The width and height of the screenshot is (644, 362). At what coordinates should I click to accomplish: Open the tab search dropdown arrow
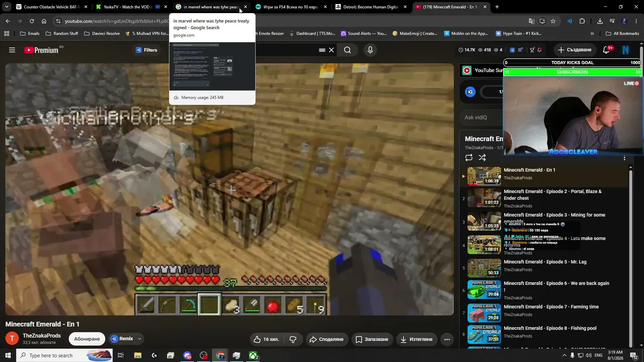point(7,7)
